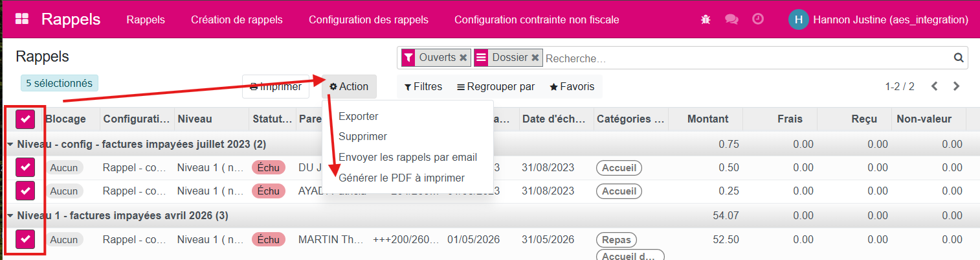980x260 pixels.
Task: Open user menu Hannon Justine
Action: (878, 19)
